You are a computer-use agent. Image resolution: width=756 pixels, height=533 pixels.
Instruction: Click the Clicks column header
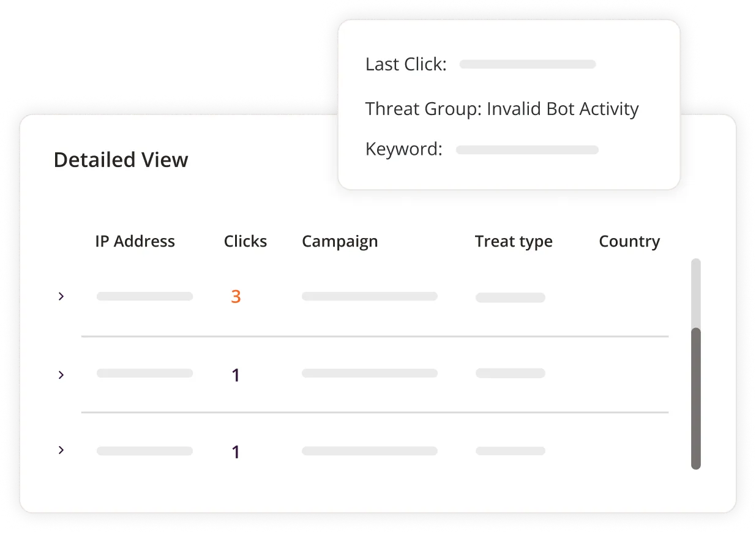tap(245, 242)
